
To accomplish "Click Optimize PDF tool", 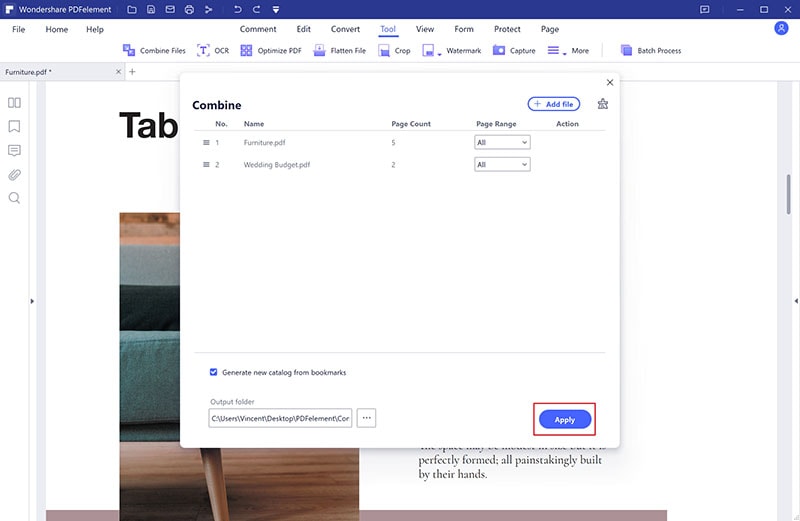I will [271, 51].
